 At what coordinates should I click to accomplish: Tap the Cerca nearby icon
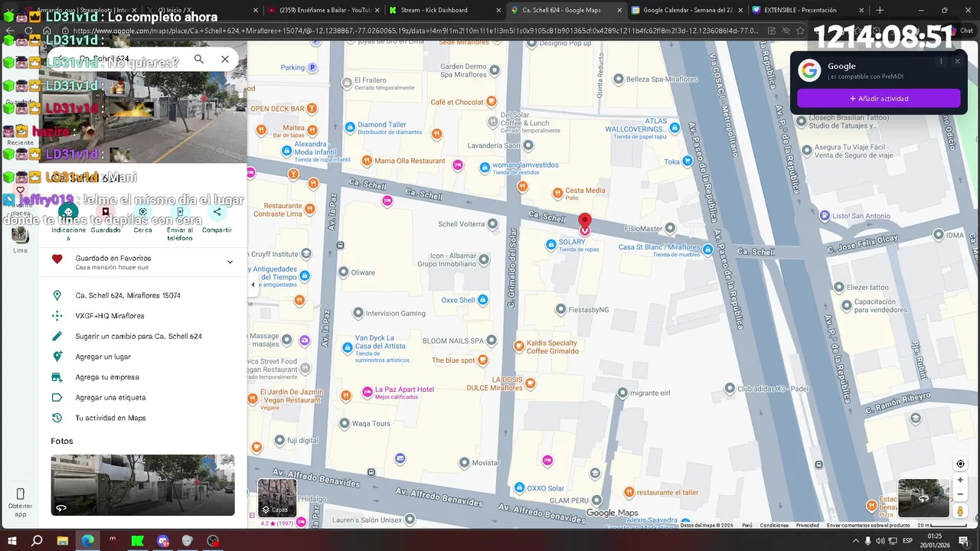[x=142, y=212]
